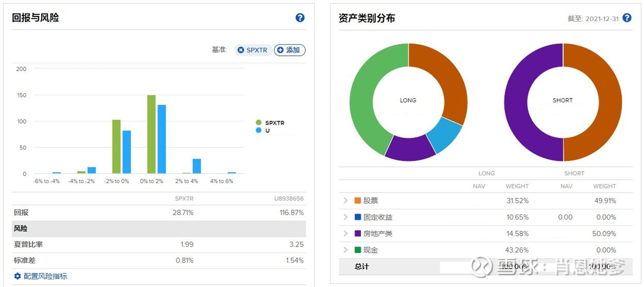This screenshot has height=287, width=644.
Task: Expand the 股票 row
Action: tap(346, 201)
